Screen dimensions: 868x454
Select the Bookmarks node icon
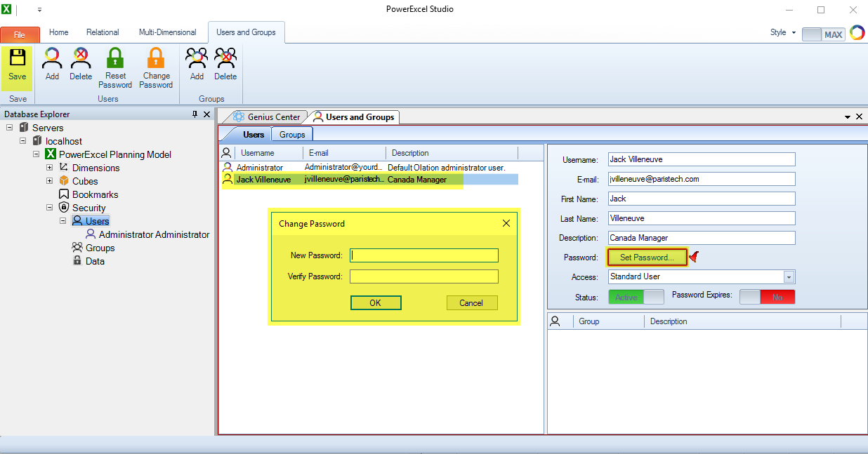(64, 194)
